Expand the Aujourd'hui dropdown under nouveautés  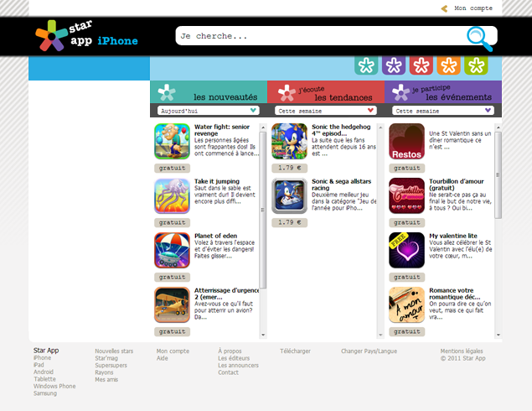[x=209, y=111]
